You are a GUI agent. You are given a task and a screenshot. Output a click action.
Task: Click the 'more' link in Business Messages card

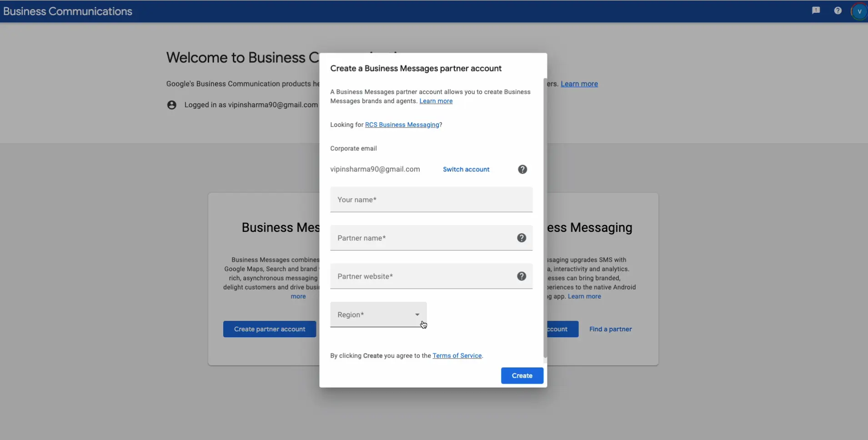point(298,296)
